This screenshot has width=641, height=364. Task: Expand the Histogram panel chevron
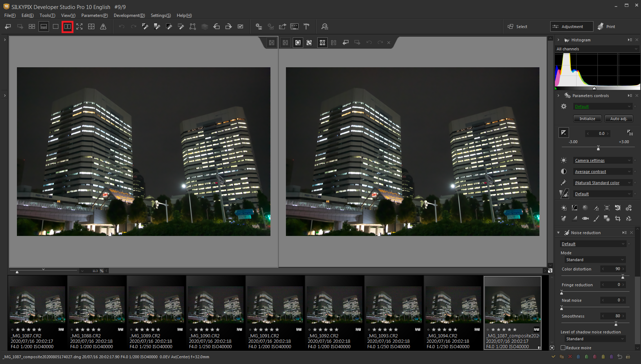pyautogui.click(x=558, y=40)
